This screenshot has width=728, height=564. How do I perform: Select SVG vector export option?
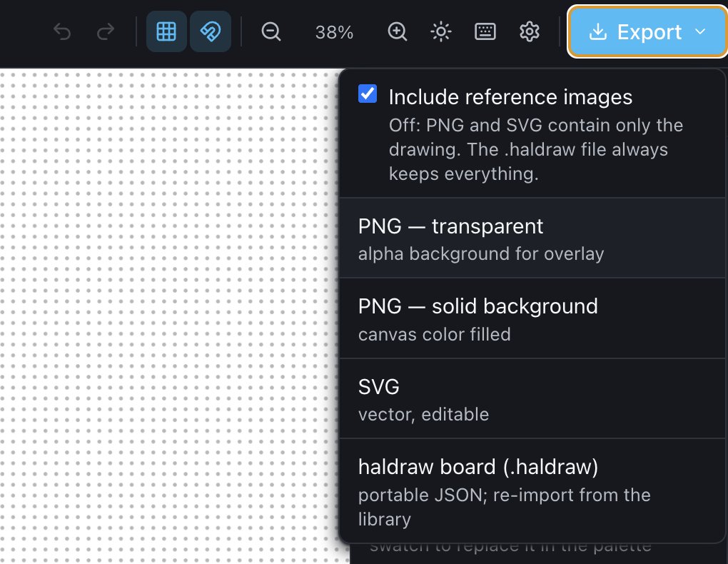point(532,399)
